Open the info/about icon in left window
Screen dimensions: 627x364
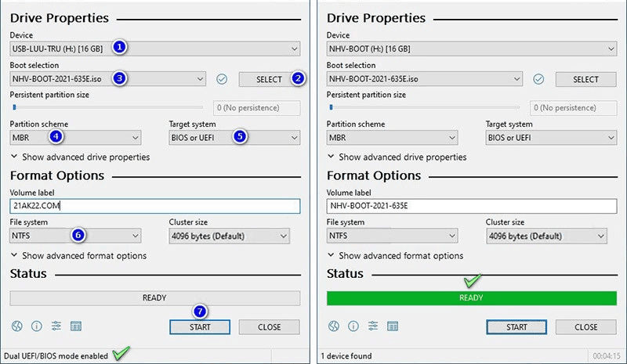click(x=36, y=326)
